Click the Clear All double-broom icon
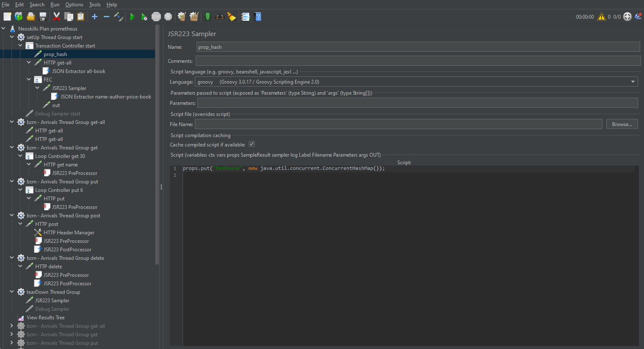The image size is (644, 349). (x=194, y=17)
